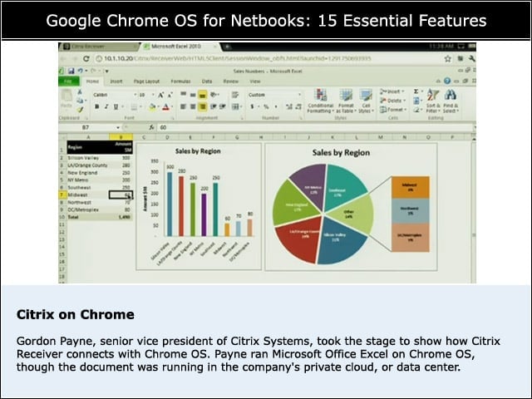Open Format as Table dropdown

[x=346, y=101]
